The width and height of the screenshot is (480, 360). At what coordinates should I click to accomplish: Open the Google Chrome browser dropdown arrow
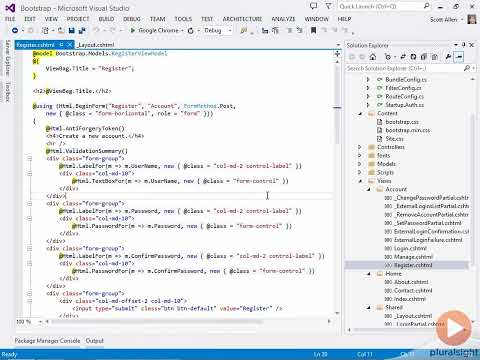coord(183,31)
